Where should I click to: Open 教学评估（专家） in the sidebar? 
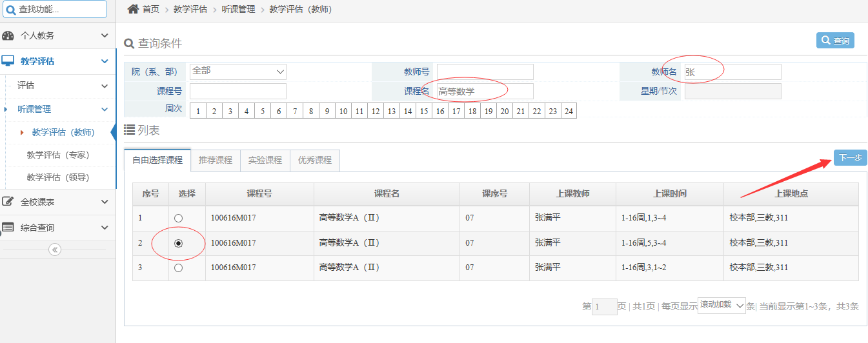coord(57,155)
